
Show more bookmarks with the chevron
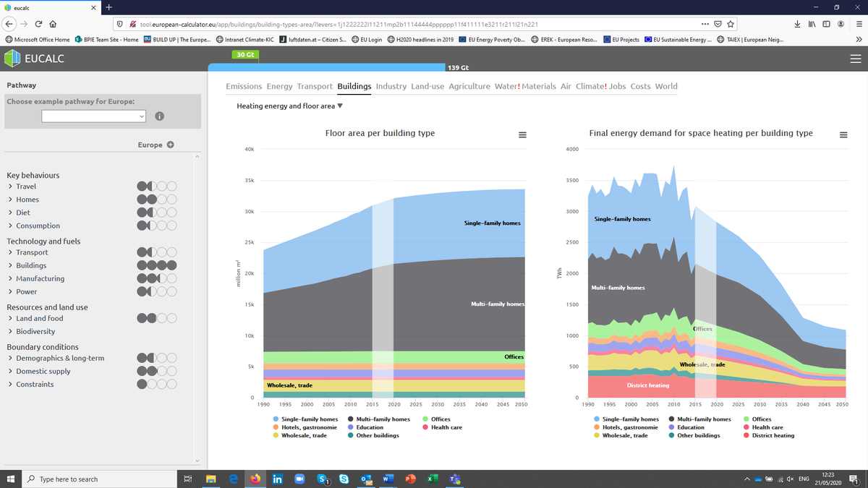(858, 39)
